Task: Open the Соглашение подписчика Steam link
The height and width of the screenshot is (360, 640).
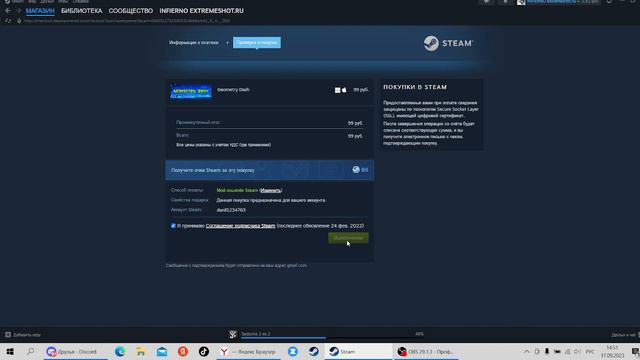Action: click(240, 226)
